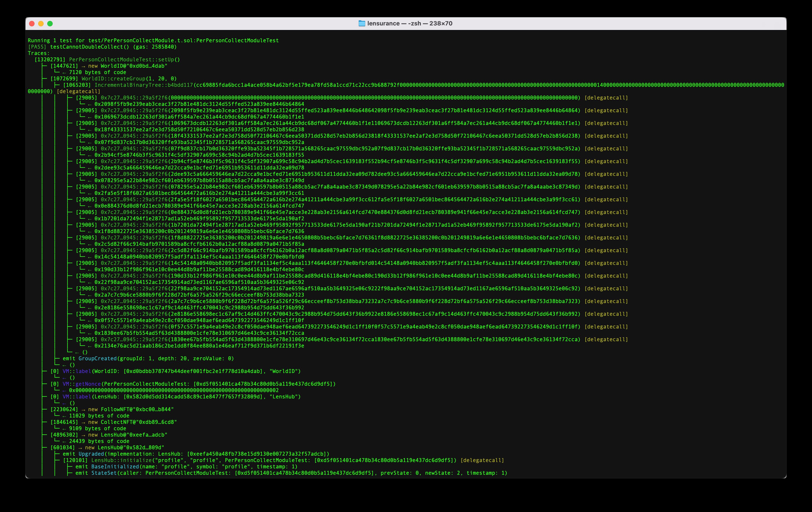Viewport: 812px width, 512px height.
Task: Click the "[PASS]" status text
Action: click(37, 47)
